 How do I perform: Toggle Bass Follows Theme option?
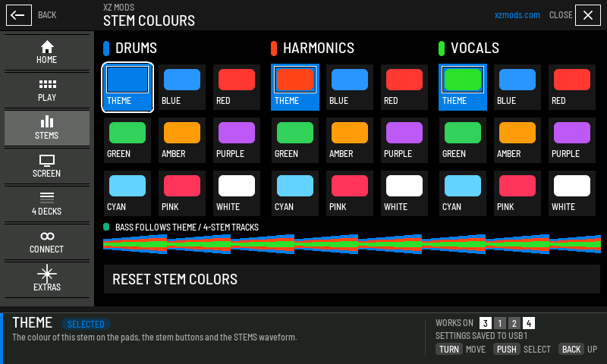(181, 227)
